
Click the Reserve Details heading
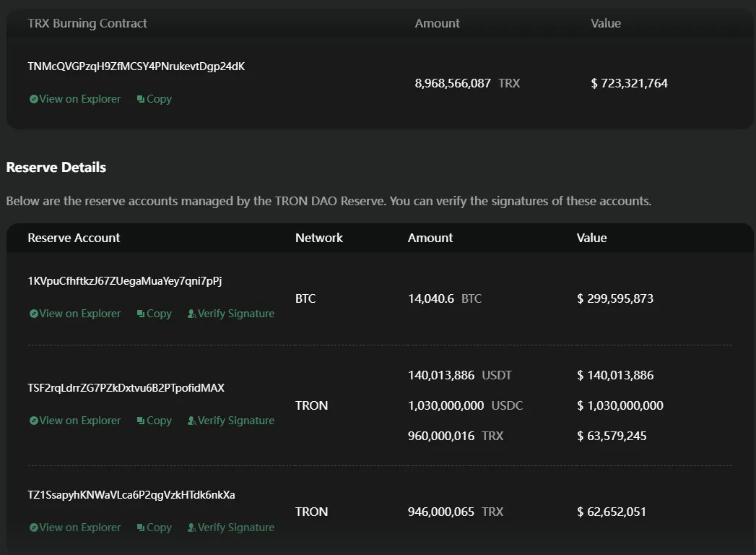pos(56,168)
